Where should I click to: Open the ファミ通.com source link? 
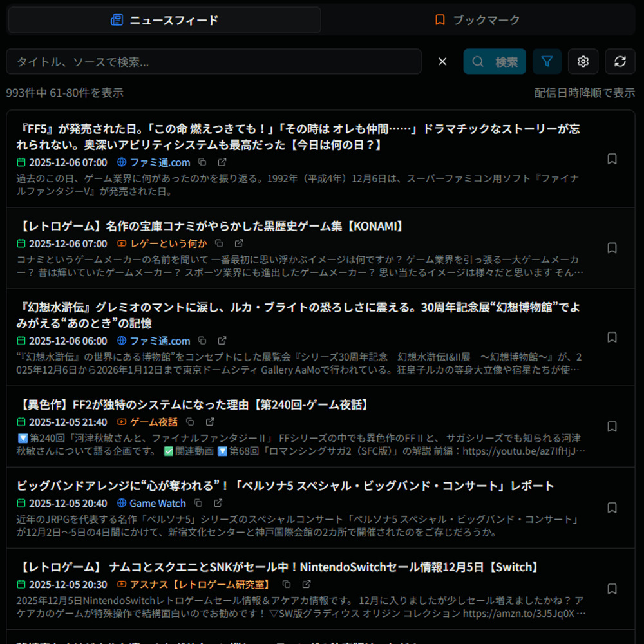coord(159,162)
